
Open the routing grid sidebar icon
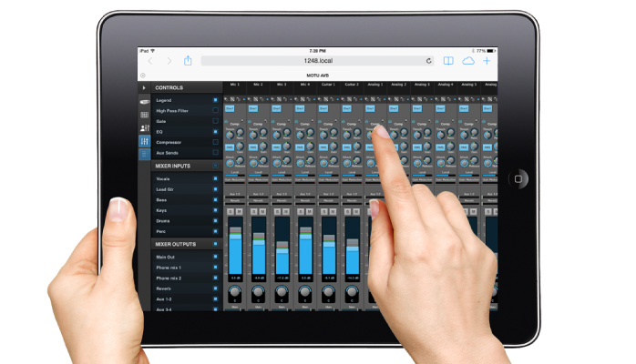point(144,116)
